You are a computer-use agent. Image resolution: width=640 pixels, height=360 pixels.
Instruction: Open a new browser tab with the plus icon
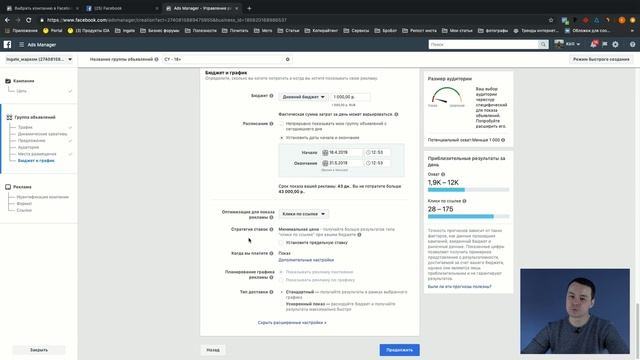[x=249, y=8]
